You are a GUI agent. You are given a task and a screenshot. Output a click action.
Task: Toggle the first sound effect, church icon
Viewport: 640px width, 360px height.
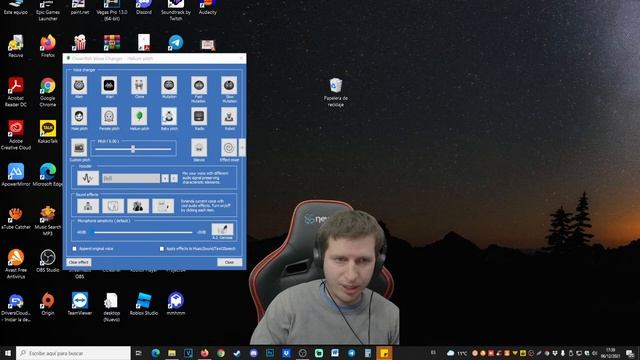88,206
